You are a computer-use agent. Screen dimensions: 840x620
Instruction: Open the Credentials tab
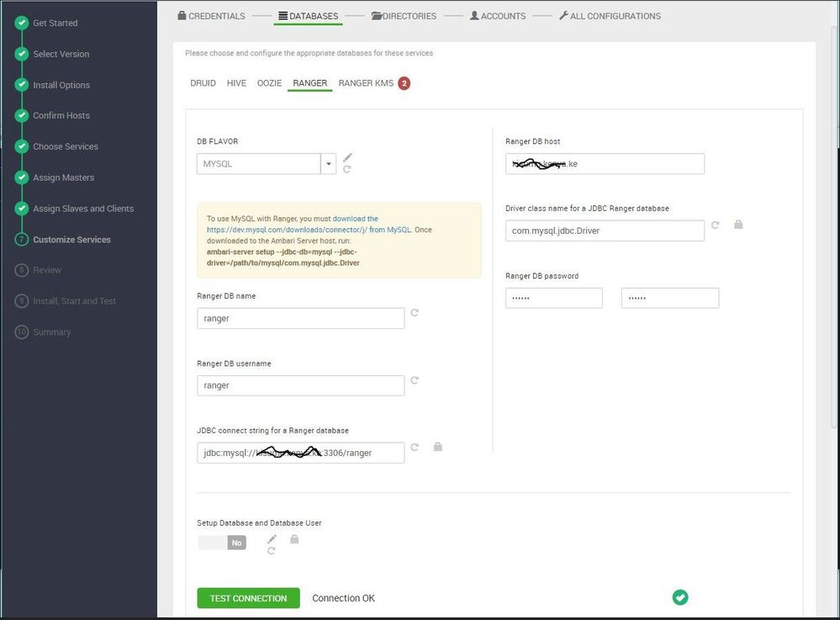pos(211,16)
